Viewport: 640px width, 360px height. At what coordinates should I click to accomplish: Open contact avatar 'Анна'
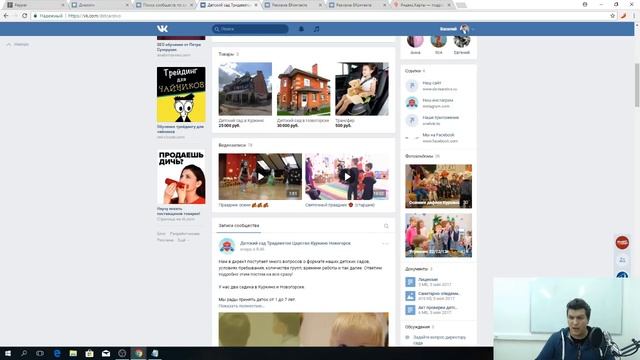pyautogui.click(x=415, y=42)
